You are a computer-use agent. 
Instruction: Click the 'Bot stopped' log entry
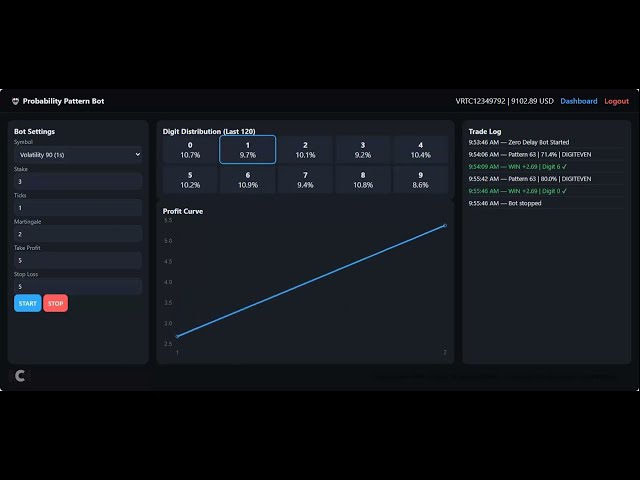(546, 203)
